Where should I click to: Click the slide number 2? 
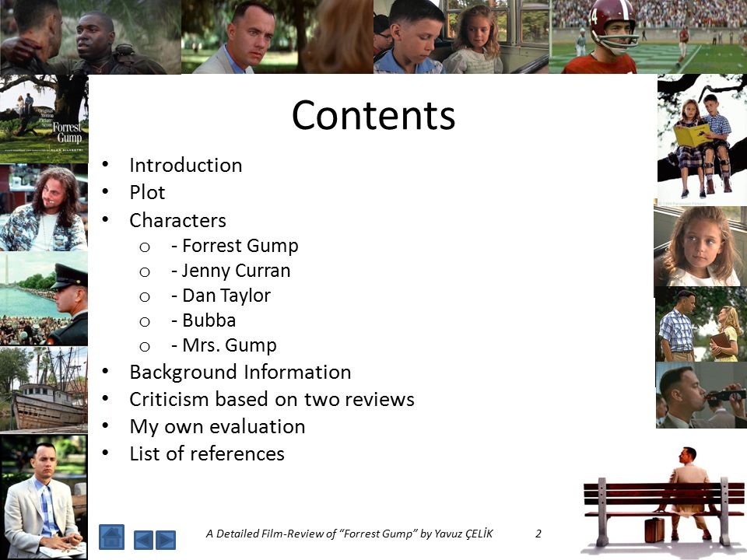538,534
